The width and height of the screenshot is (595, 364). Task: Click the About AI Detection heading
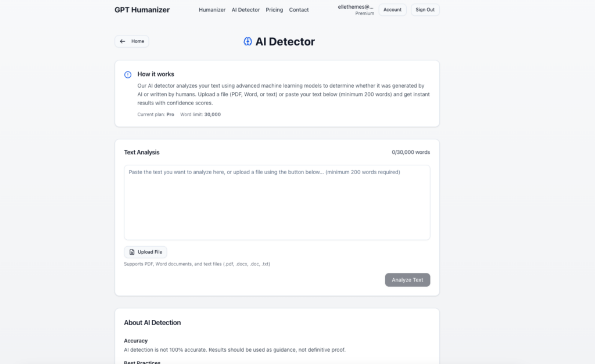point(152,322)
